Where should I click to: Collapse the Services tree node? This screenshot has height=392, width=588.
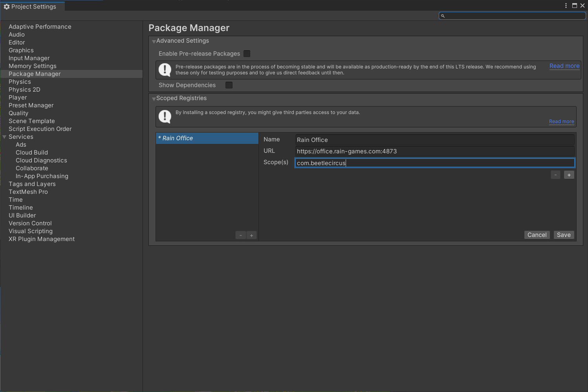(4, 137)
